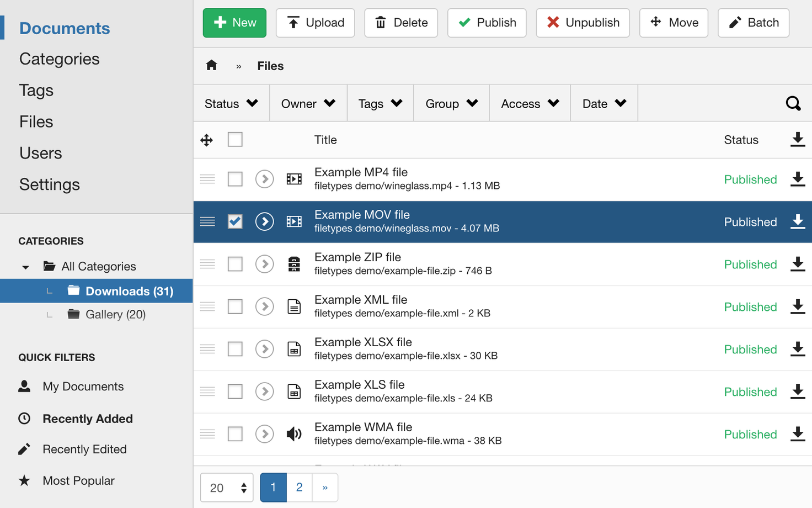Click the video file type icon beside Example MOV
Image resolution: width=812 pixels, height=508 pixels.
point(294,221)
